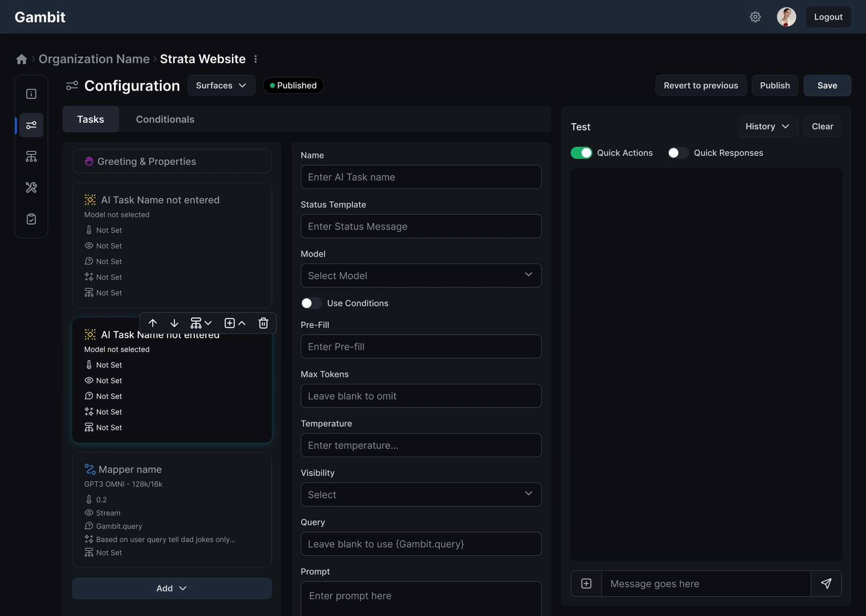
Task: Click thermometer icon beside 0.2 in Mapper
Action: pyautogui.click(x=89, y=500)
